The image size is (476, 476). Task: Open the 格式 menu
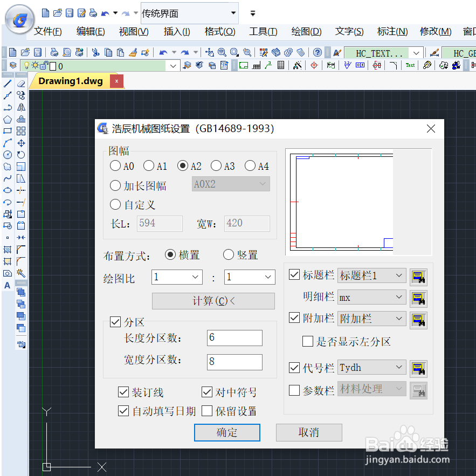point(219,32)
